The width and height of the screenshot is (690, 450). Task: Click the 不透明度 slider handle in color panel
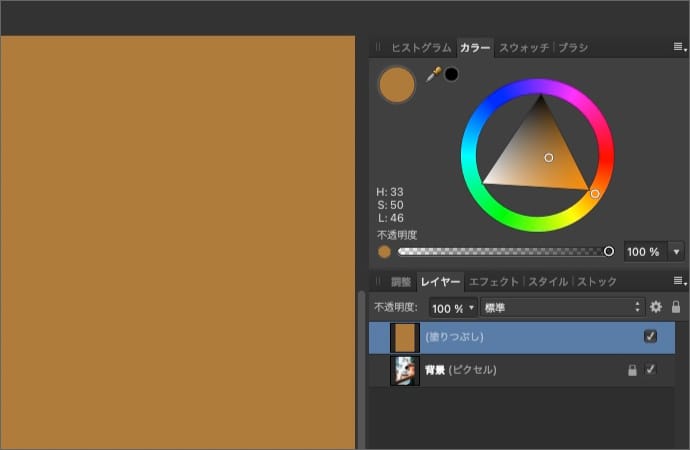point(609,252)
